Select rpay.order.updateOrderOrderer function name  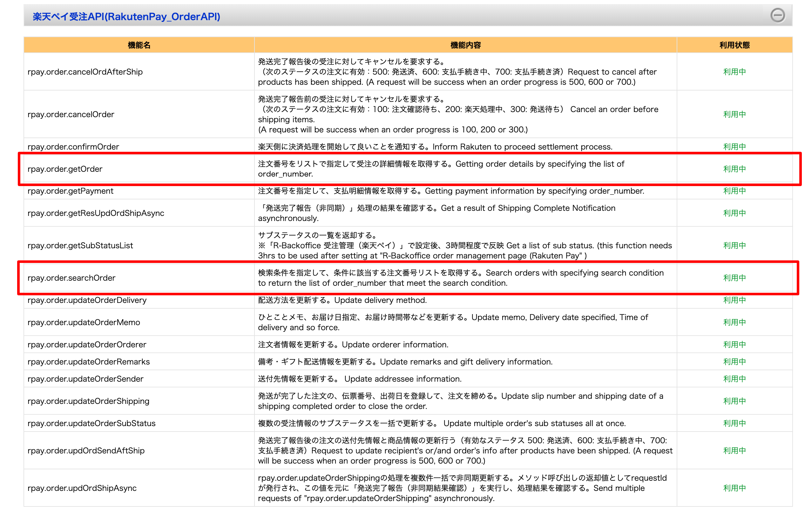point(86,345)
